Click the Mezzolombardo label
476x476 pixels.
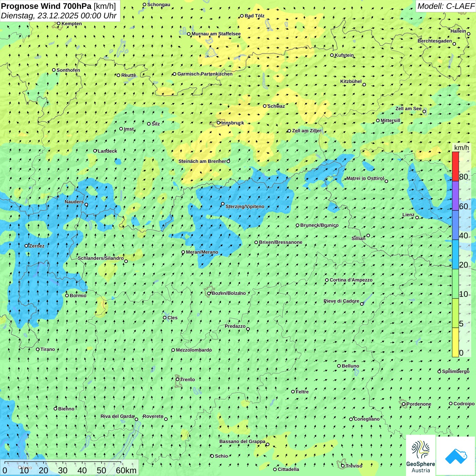(x=193, y=350)
